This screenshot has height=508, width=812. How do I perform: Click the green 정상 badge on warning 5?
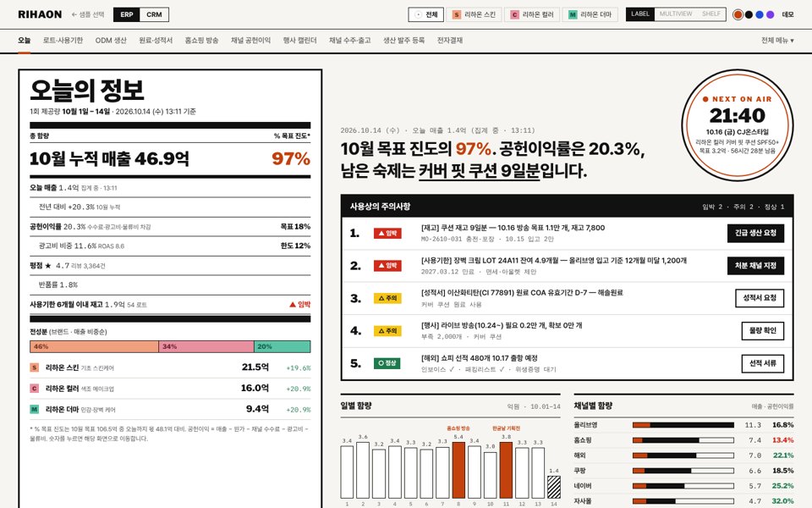pos(387,363)
